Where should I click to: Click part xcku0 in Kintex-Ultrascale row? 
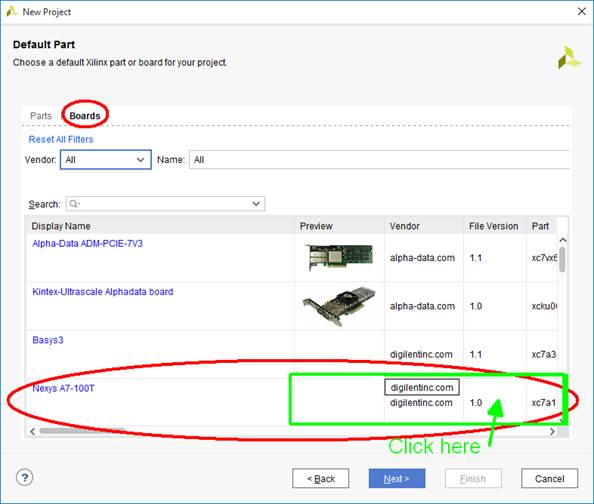544,306
